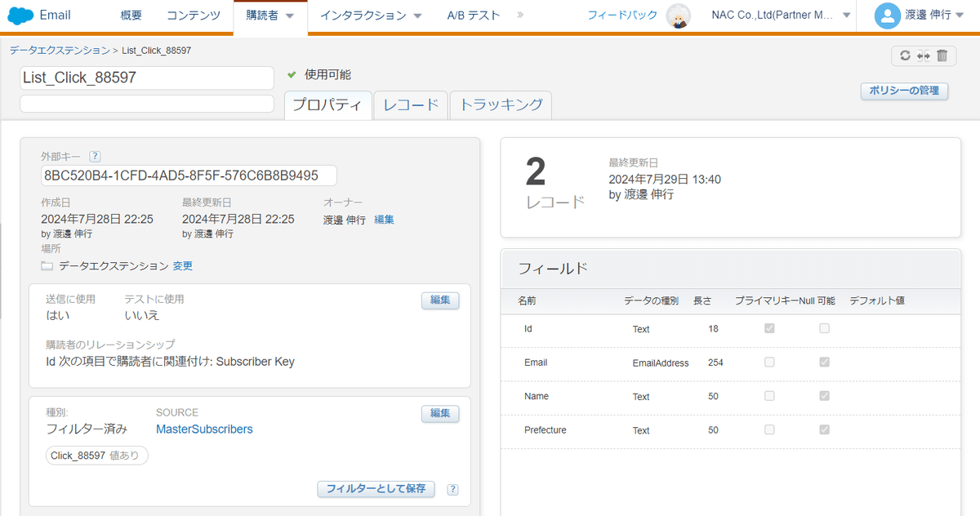Toggle nullable checkbox for Email field
The width and height of the screenshot is (980, 516).
click(825, 362)
